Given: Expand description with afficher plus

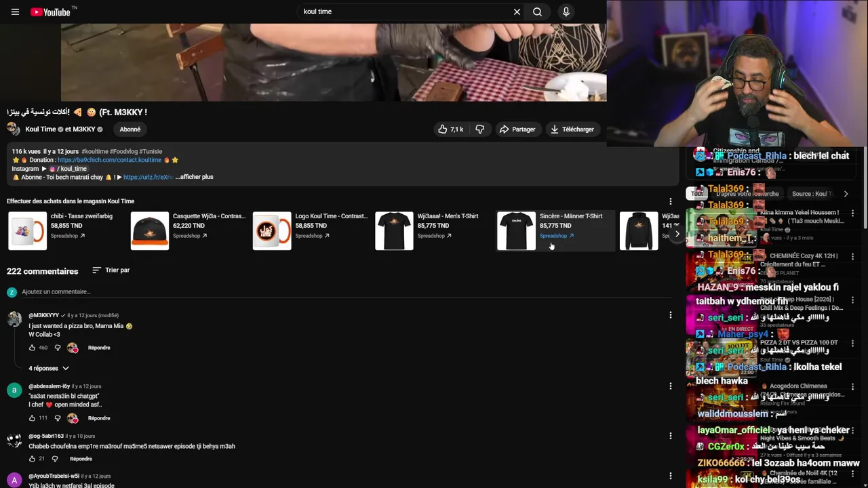Looking at the screenshot, I should [194, 177].
